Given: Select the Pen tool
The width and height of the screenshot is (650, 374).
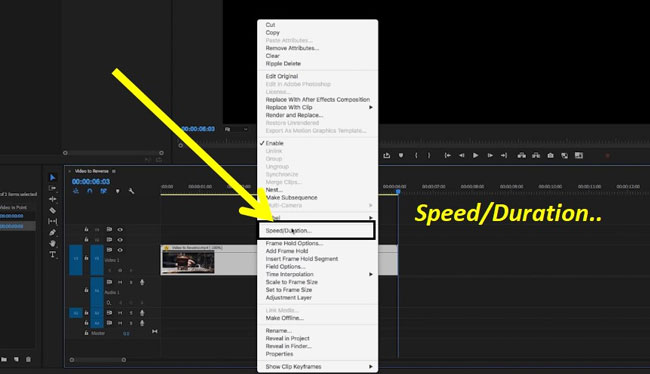Looking at the screenshot, I should click(53, 233).
